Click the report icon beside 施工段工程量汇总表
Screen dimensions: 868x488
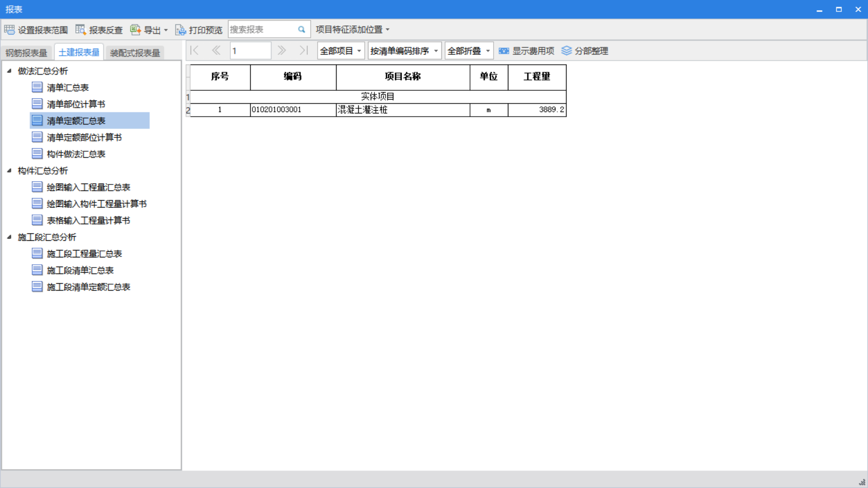(37, 253)
